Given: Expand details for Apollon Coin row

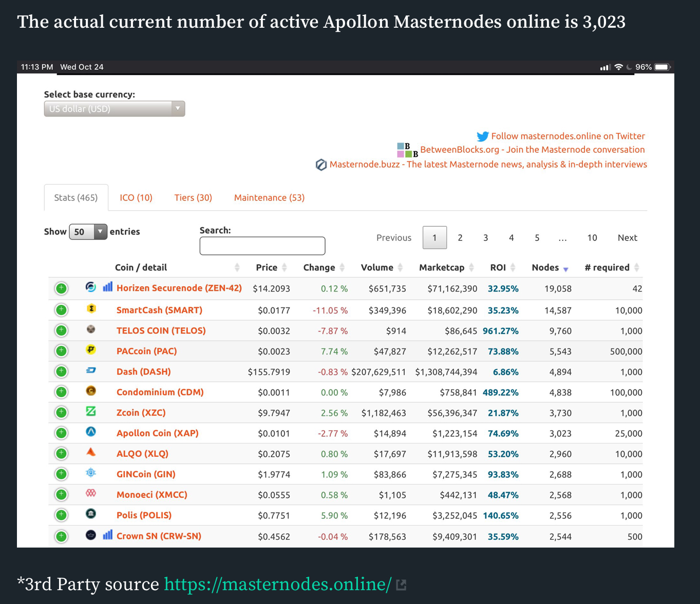Looking at the screenshot, I should (x=61, y=433).
